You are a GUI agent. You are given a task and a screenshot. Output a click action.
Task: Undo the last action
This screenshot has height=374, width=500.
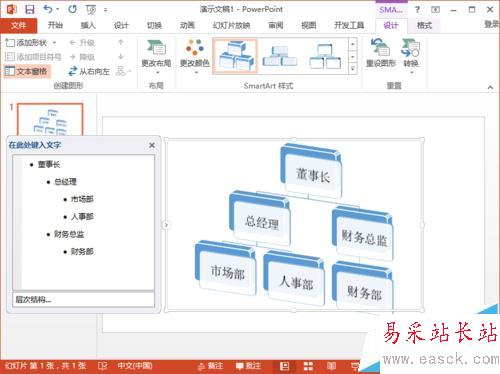click(x=48, y=9)
